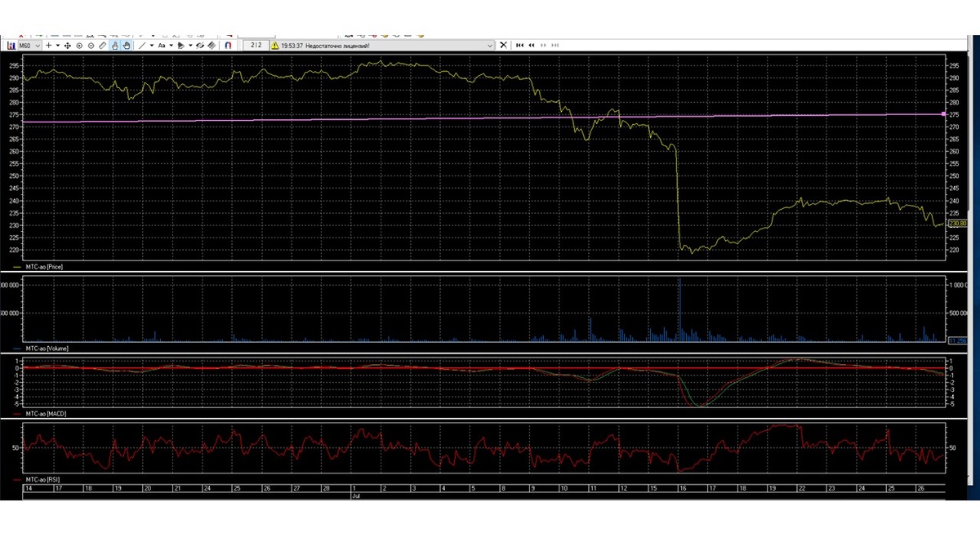The image size is (980, 551).
Task: Expand the flag marker options arrow
Action: click(190, 46)
